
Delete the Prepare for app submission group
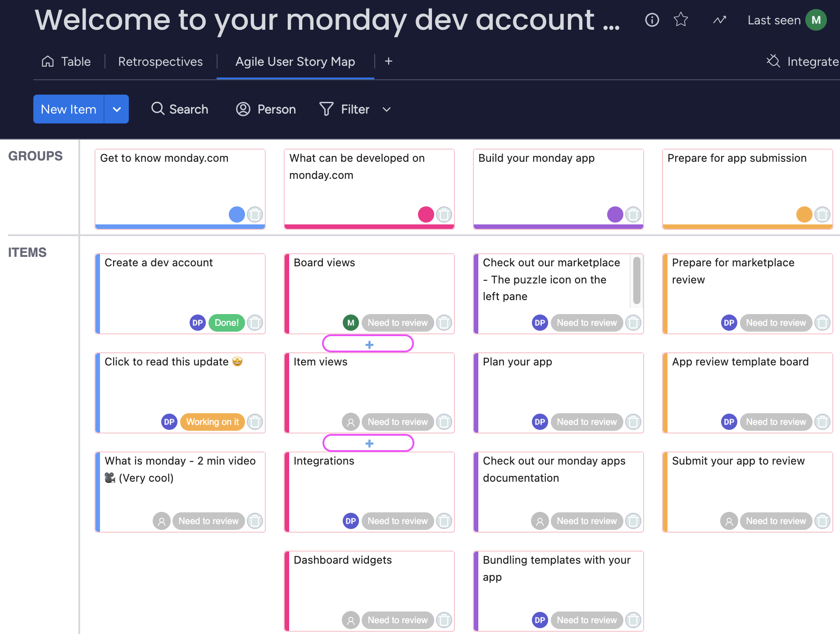[x=822, y=214]
